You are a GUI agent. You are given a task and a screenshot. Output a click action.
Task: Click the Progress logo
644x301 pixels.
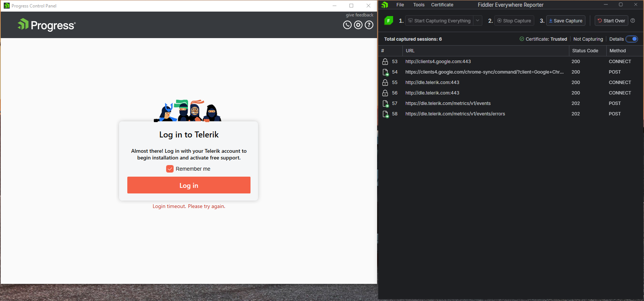tap(47, 25)
